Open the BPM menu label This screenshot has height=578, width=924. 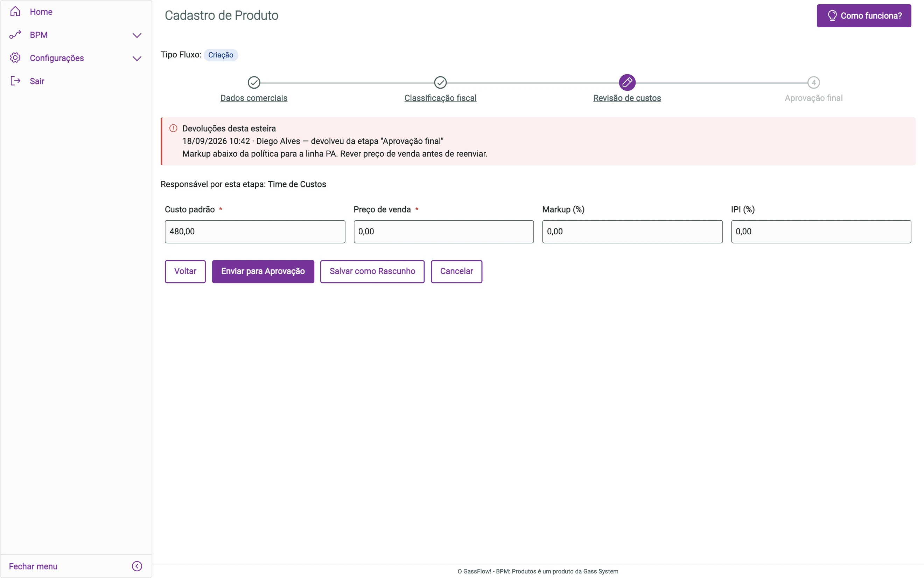(x=38, y=35)
